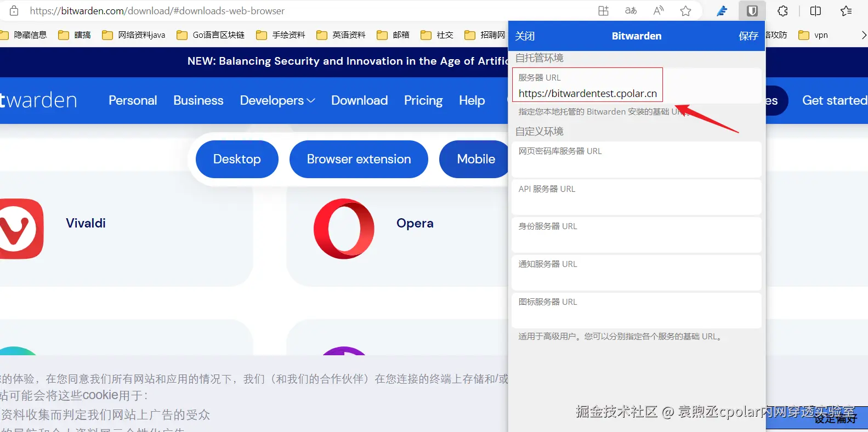
Task: Click the 图标服务器 URL field
Action: pyautogui.click(x=636, y=310)
